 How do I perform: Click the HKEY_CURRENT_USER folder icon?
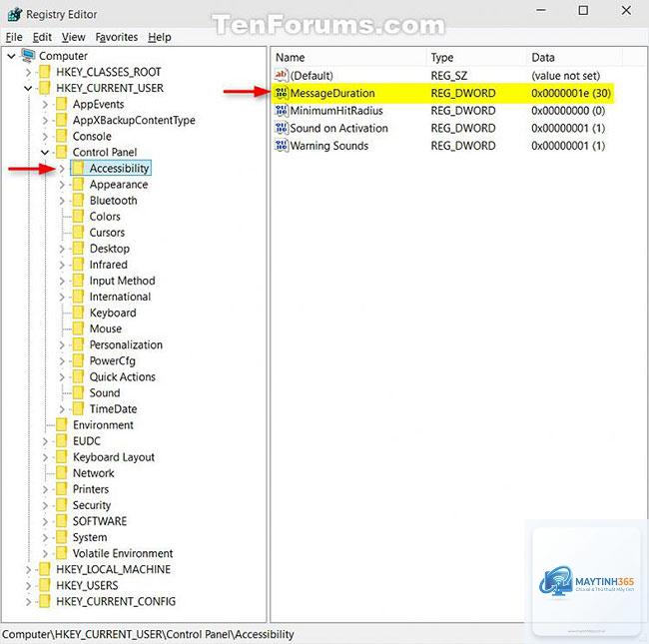pyautogui.click(x=45, y=88)
